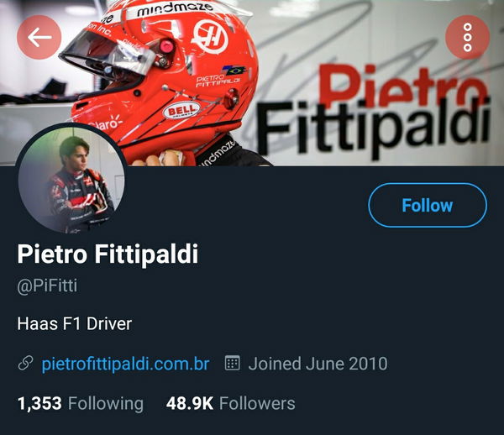The image size is (504, 435).
Task: Tap the mindmaze logo atop helmet
Action: [x=175, y=9]
